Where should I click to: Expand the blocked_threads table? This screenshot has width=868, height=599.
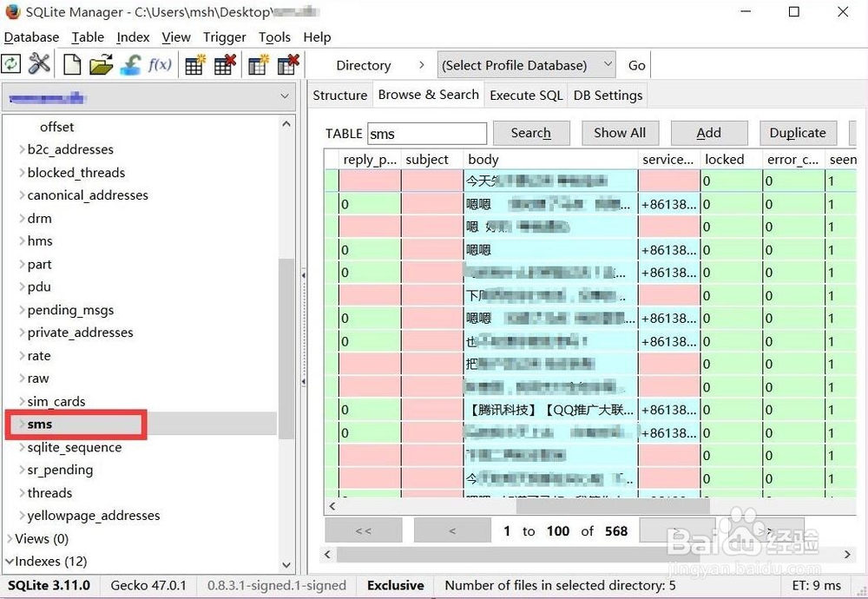(23, 172)
